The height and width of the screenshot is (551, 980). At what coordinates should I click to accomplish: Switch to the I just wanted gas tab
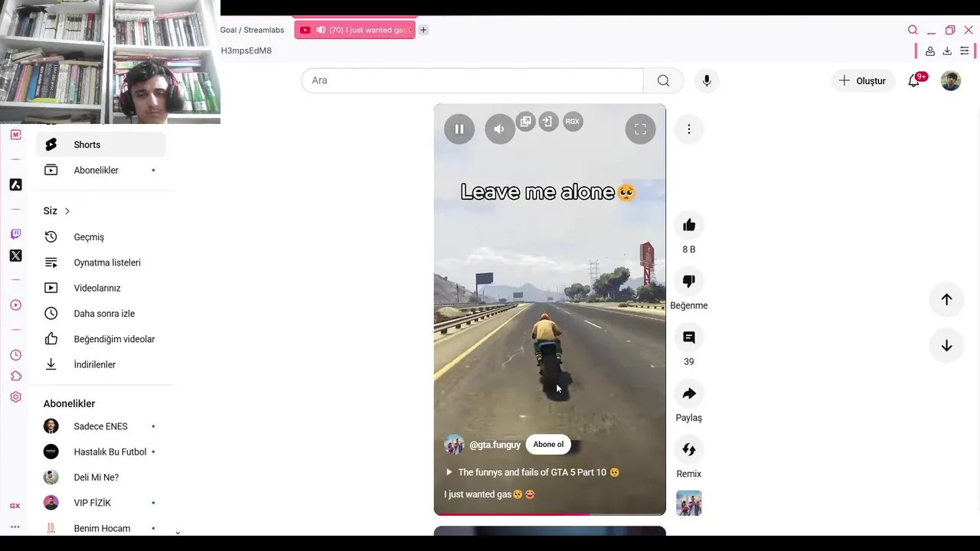pyautogui.click(x=354, y=30)
